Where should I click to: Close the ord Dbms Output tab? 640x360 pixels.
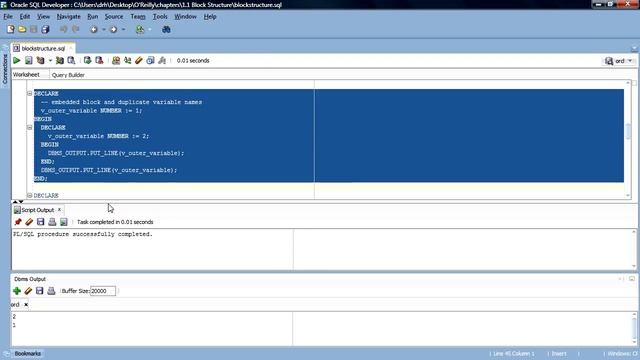pyautogui.click(x=26, y=304)
